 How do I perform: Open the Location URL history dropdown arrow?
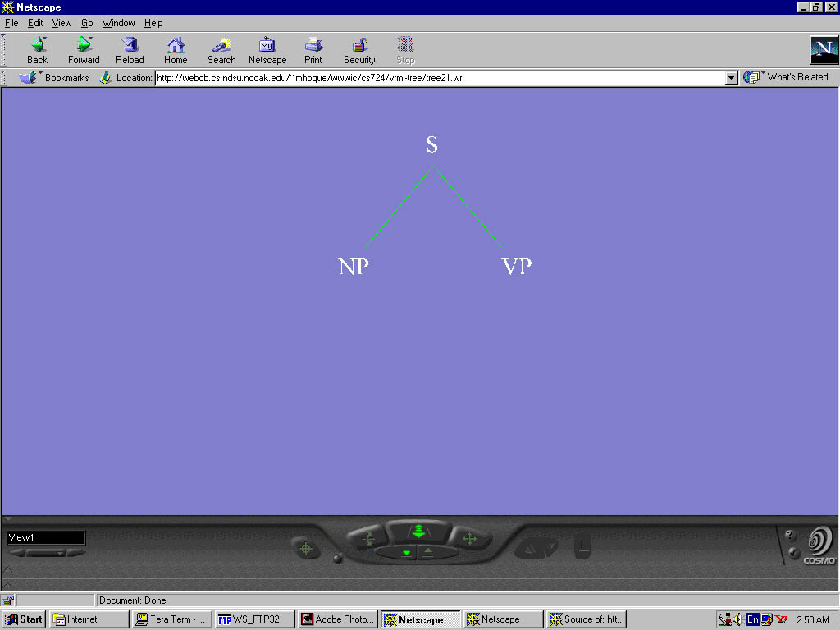(732, 78)
